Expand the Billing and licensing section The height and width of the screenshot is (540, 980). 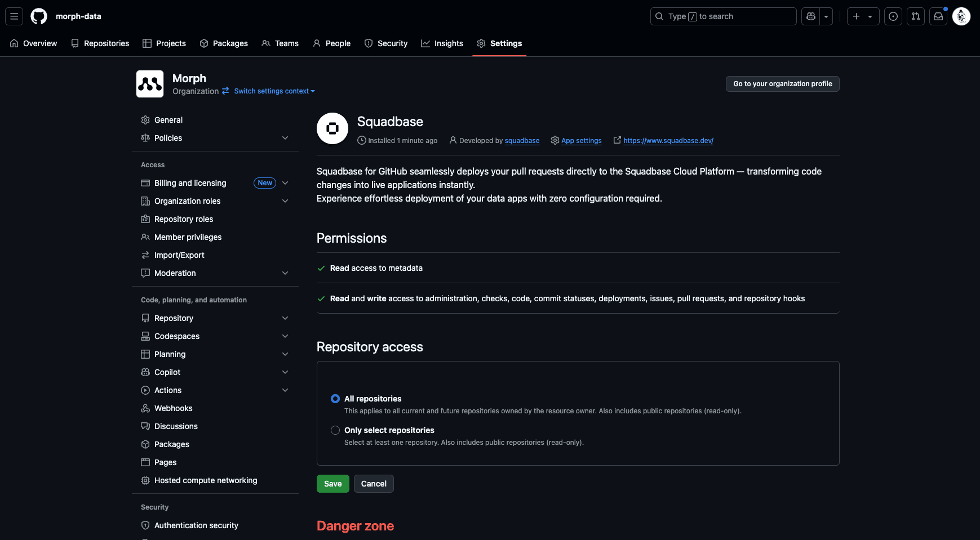[286, 183]
